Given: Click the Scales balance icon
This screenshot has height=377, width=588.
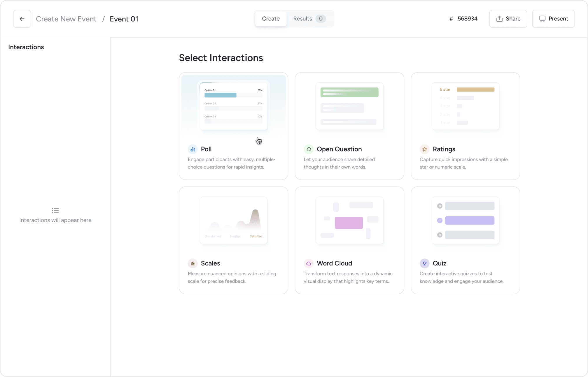Looking at the screenshot, I should pyautogui.click(x=193, y=263).
